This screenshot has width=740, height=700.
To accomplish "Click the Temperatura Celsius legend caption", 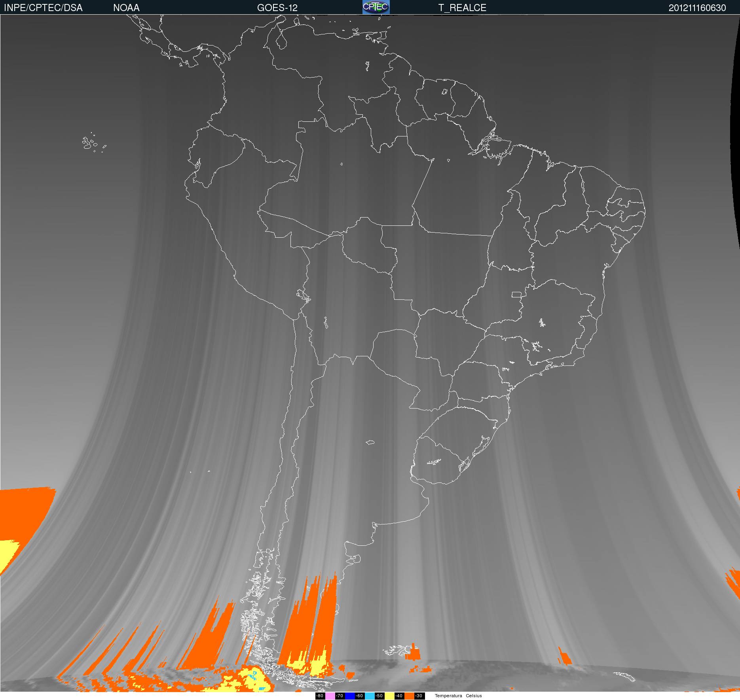I will point(458,696).
